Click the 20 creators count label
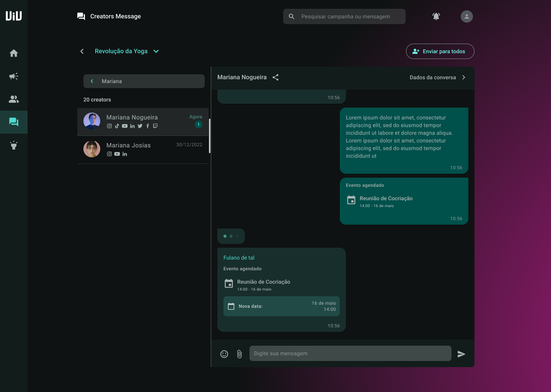551x392 pixels. pyautogui.click(x=97, y=100)
